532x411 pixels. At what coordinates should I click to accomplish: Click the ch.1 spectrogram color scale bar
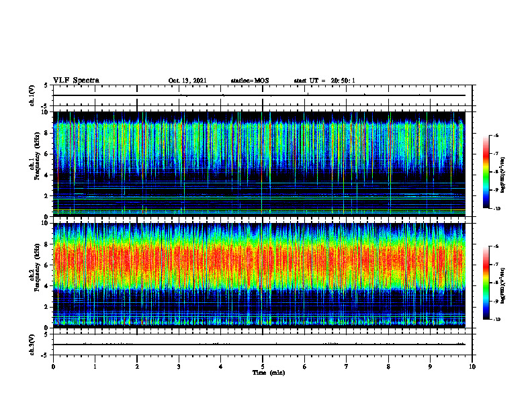[x=486, y=172]
